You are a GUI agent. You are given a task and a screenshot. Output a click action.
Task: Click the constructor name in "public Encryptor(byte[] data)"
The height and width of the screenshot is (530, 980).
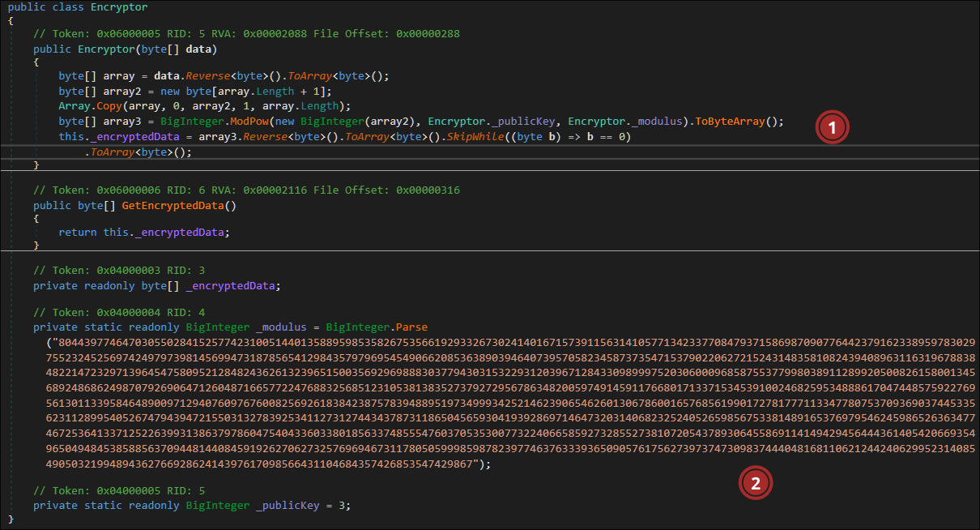[104, 49]
